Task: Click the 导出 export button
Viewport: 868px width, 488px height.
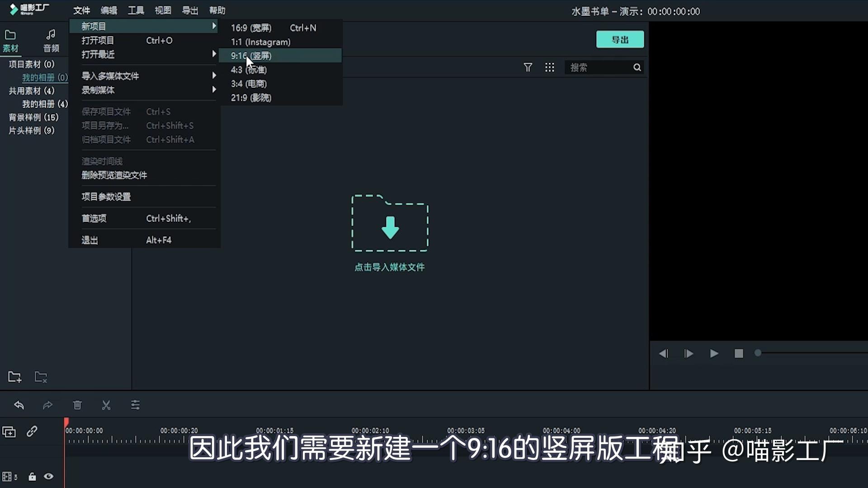Action: pos(620,39)
